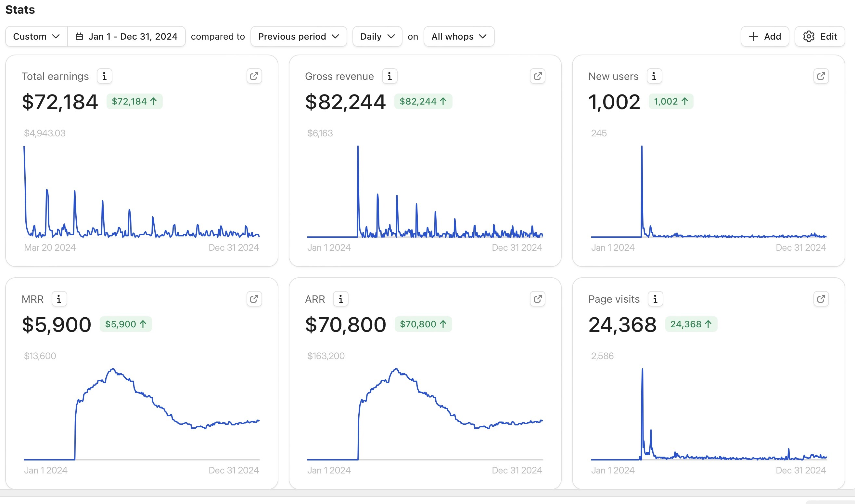
Task: Click the Gross revenue info icon
Action: [389, 76]
